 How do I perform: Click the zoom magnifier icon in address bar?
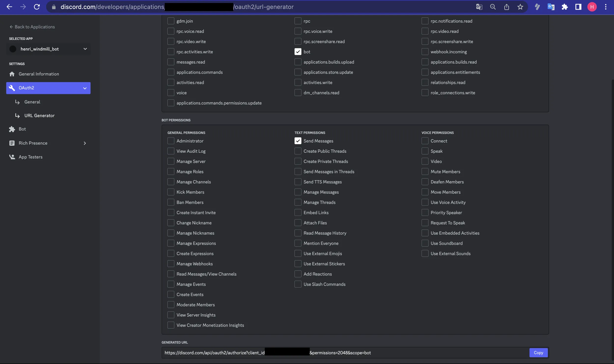(x=493, y=7)
